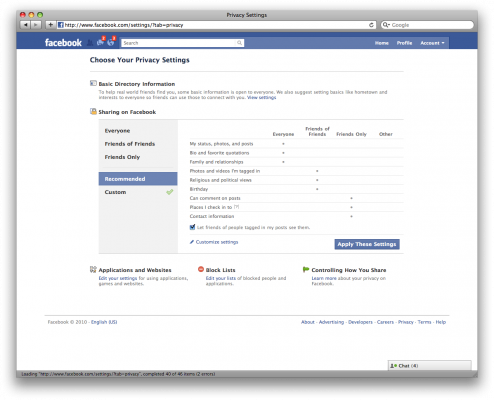Click English (US) language link
494x400 pixels.
tap(104, 322)
